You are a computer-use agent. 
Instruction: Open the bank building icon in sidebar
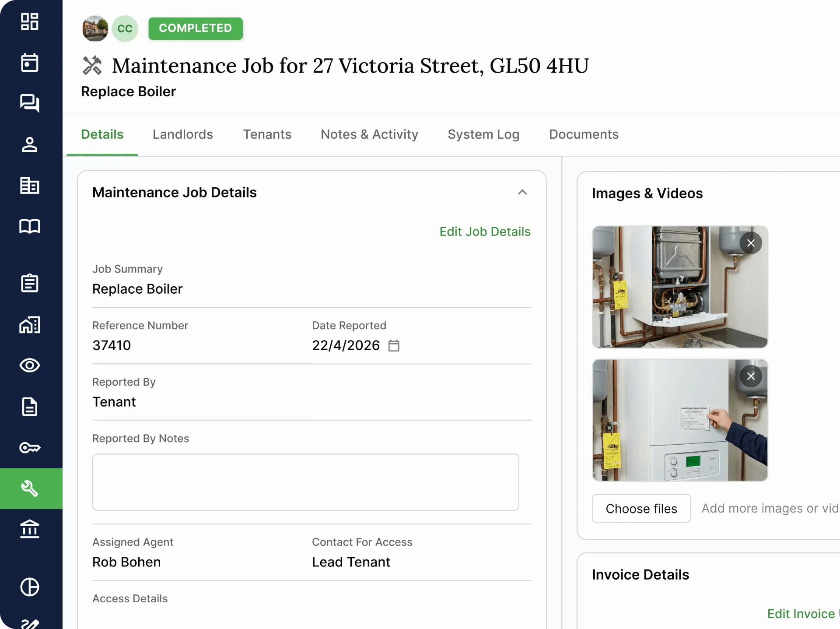pos(30,529)
